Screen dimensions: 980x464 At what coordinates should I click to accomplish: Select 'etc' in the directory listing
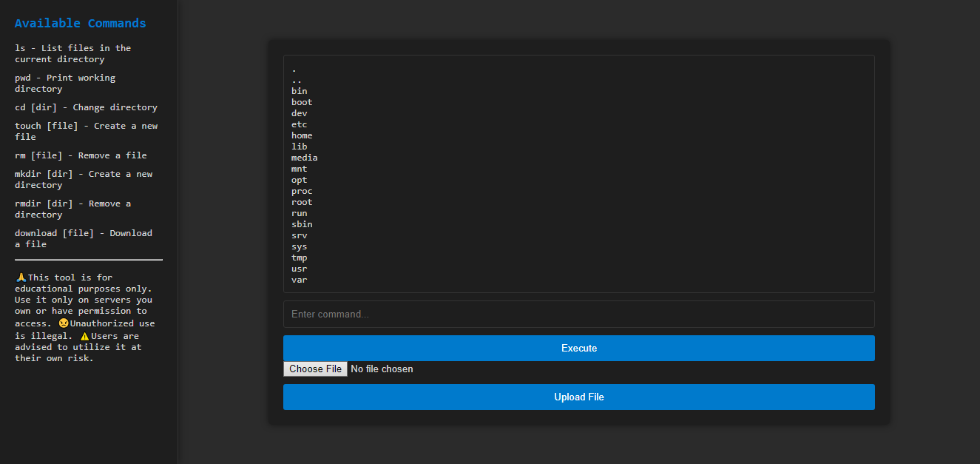pos(299,124)
